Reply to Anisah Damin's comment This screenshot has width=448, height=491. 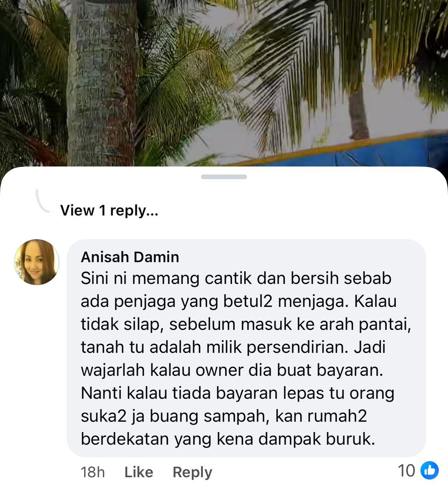[192, 472]
